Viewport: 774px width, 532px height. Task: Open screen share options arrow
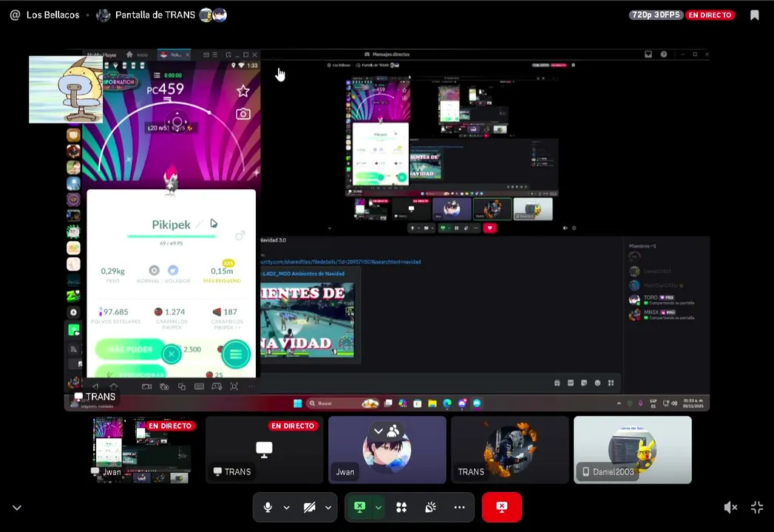coord(378,508)
